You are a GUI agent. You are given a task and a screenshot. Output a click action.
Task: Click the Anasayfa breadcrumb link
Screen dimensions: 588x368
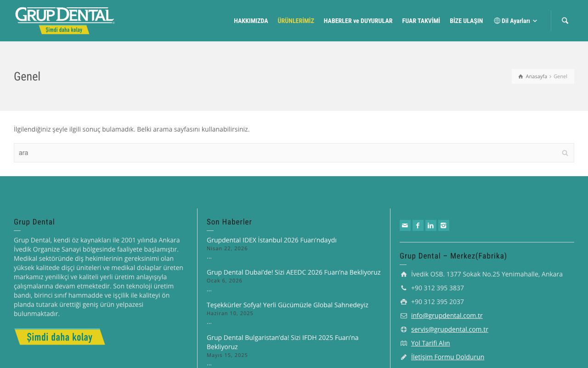tap(536, 76)
